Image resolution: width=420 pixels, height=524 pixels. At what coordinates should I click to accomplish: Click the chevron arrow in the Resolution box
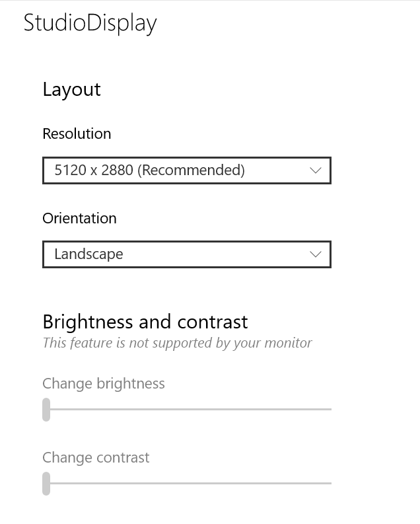(316, 170)
